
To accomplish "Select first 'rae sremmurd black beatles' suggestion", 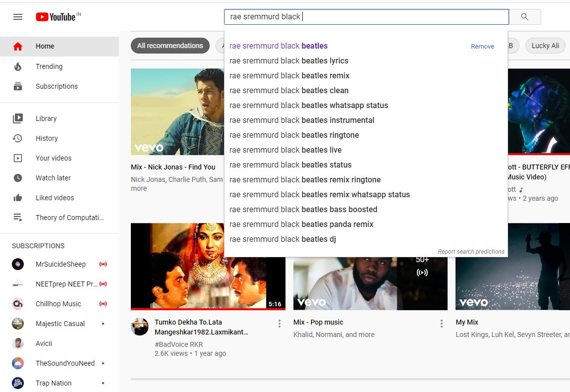I will pos(366,46).
